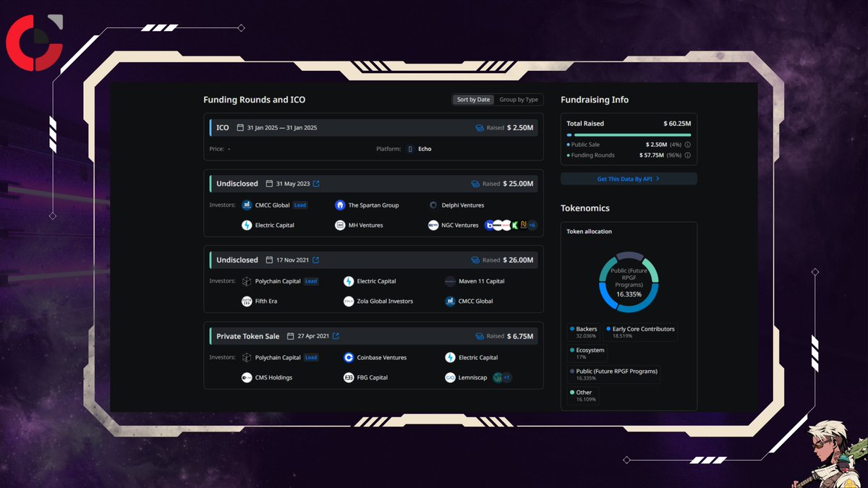
Task: Select the Public (Future RPGF Programs) legend item
Action: pyautogui.click(x=614, y=374)
